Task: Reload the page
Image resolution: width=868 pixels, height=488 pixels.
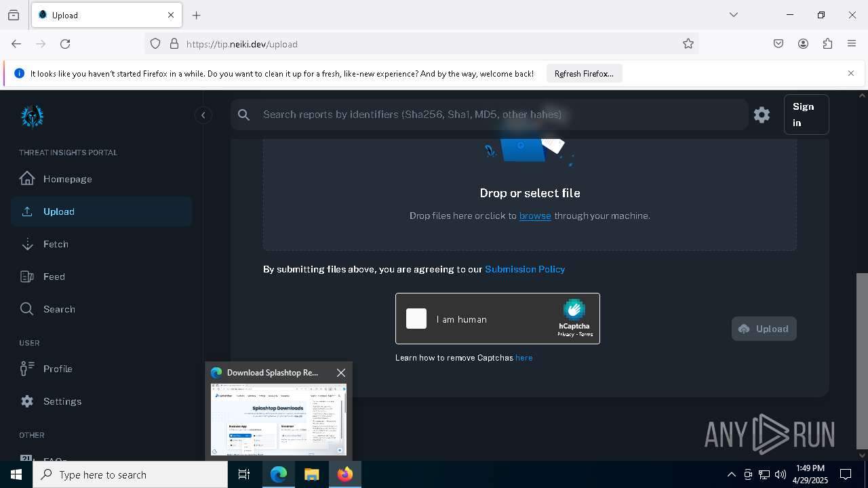Action: click(x=65, y=43)
